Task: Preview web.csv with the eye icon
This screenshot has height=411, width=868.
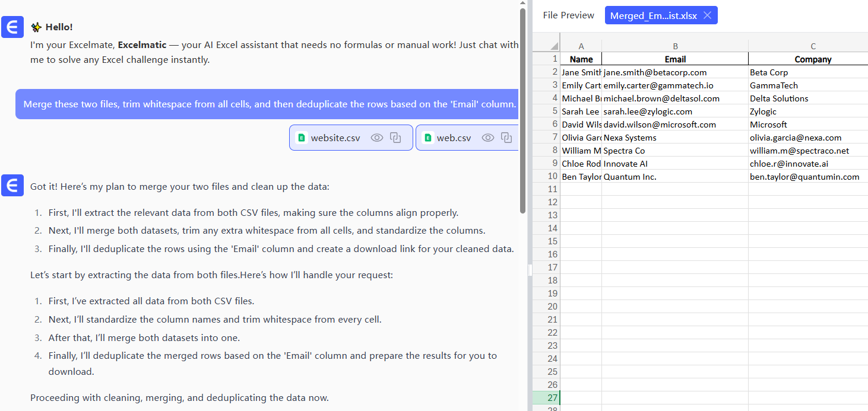Action: click(487, 138)
